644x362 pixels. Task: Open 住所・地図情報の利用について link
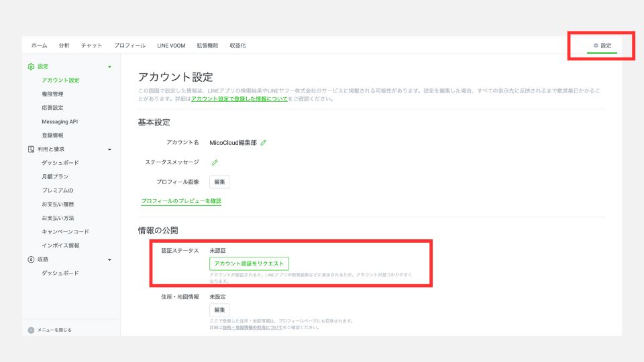[x=252, y=328]
